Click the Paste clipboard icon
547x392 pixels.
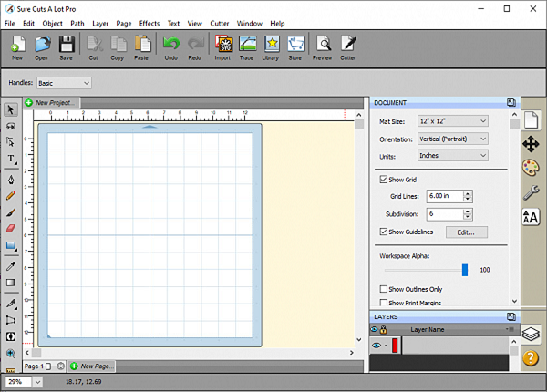tap(142, 47)
